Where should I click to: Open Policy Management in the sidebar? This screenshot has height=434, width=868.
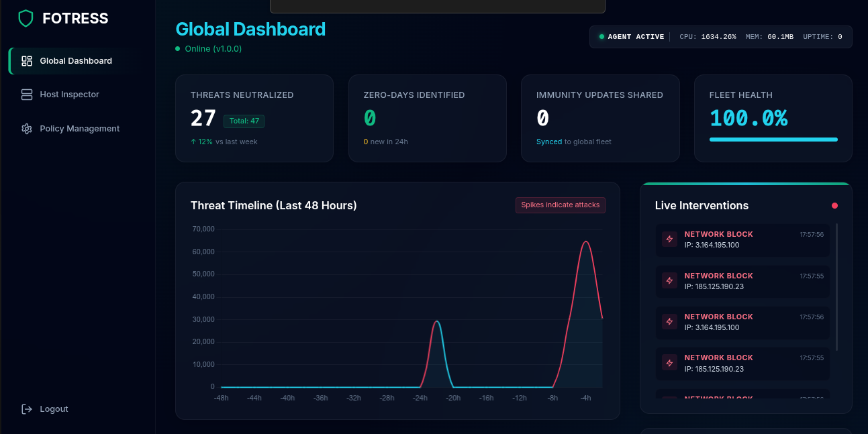(75, 129)
